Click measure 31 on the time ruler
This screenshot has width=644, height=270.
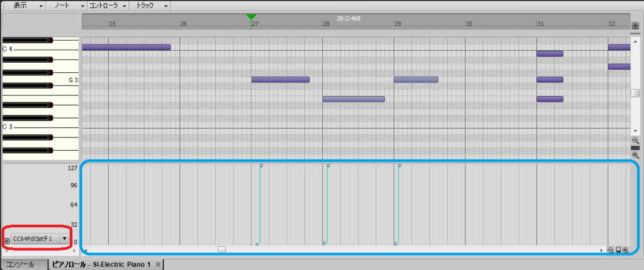540,24
